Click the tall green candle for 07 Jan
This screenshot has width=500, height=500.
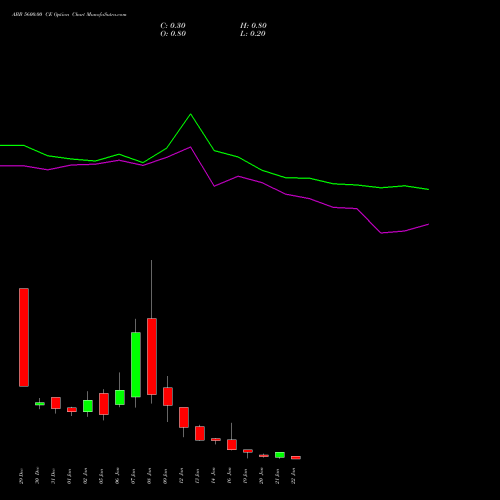tap(136, 365)
